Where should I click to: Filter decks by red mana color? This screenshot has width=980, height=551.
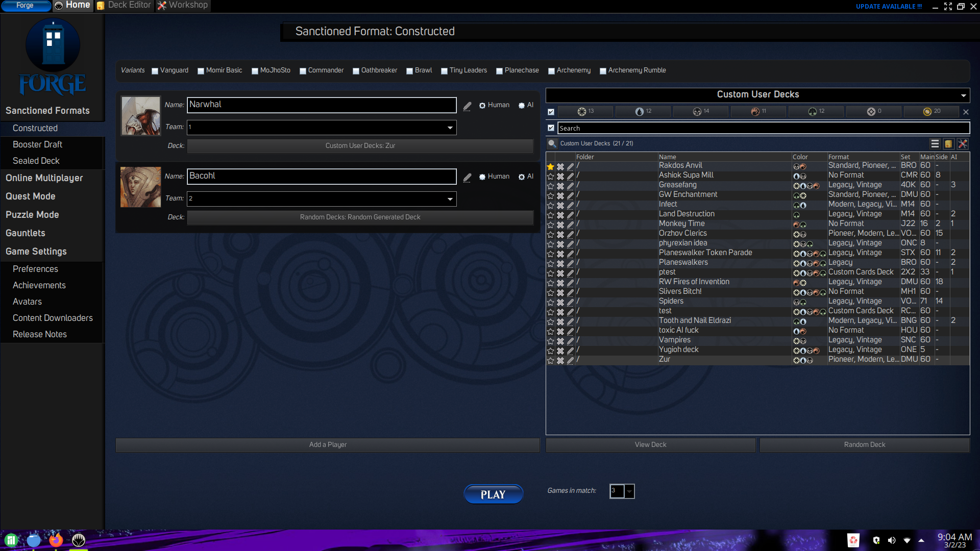758,111
